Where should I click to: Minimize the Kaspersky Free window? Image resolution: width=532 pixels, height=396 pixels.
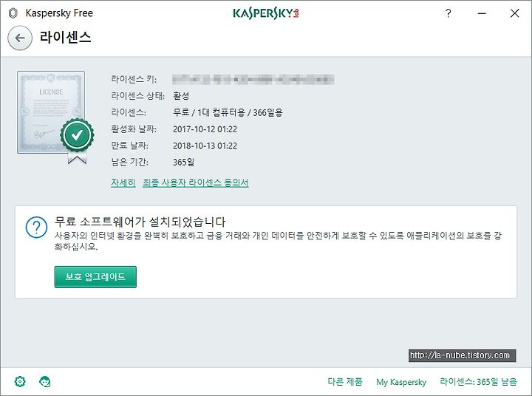(482, 13)
